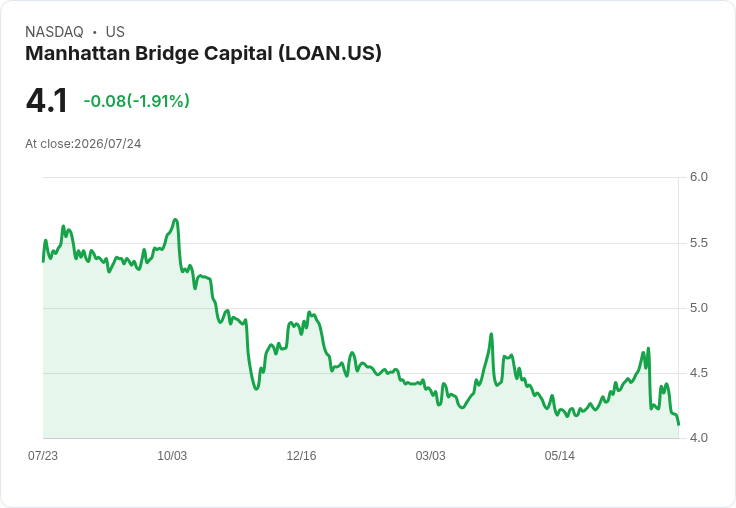Select the NASDAQ exchange label
Viewport: 736px width, 508px height.
(x=54, y=32)
